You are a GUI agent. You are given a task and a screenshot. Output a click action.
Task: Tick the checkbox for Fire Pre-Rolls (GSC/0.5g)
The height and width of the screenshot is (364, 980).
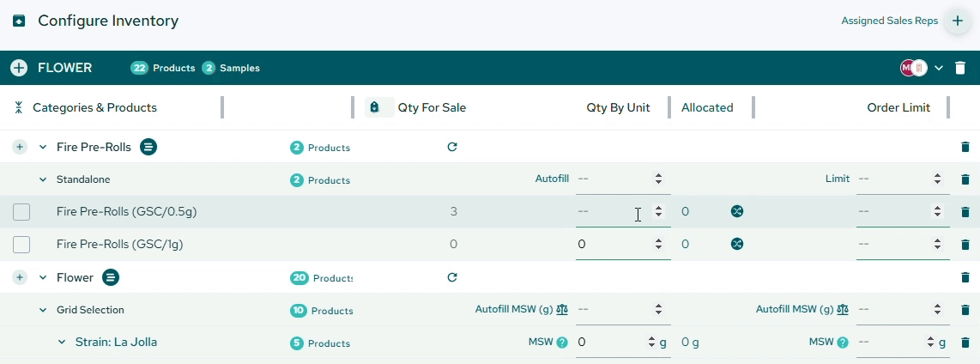tap(21, 212)
